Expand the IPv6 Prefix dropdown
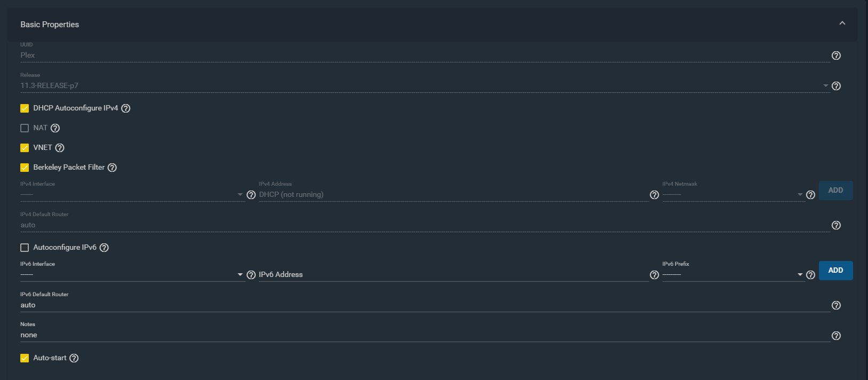Image resolution: width=868 pixels, height=380 pixels. point(732,275)
